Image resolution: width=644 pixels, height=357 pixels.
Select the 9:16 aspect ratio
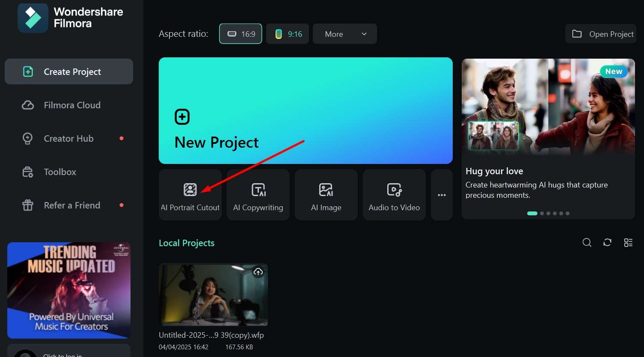coord(288,34)
